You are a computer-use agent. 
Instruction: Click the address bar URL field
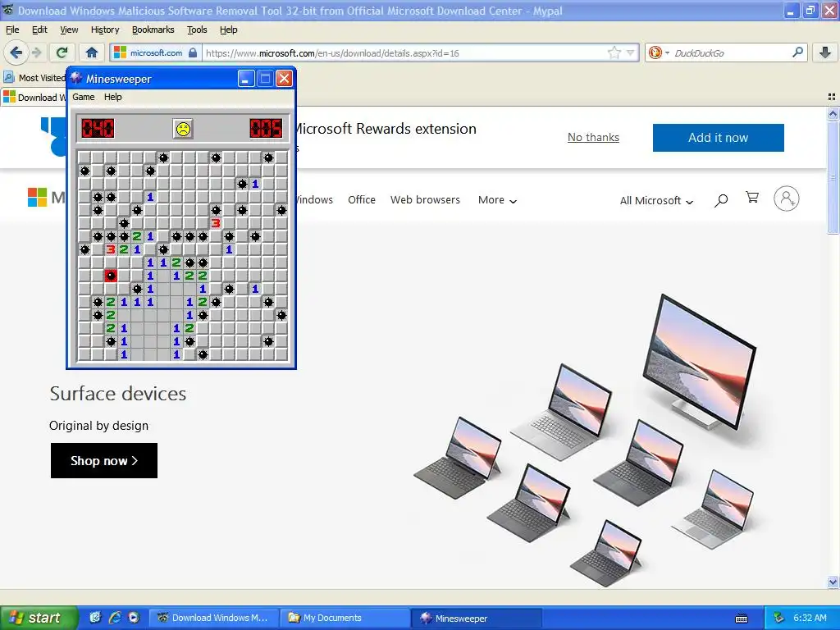pos(405,53)
